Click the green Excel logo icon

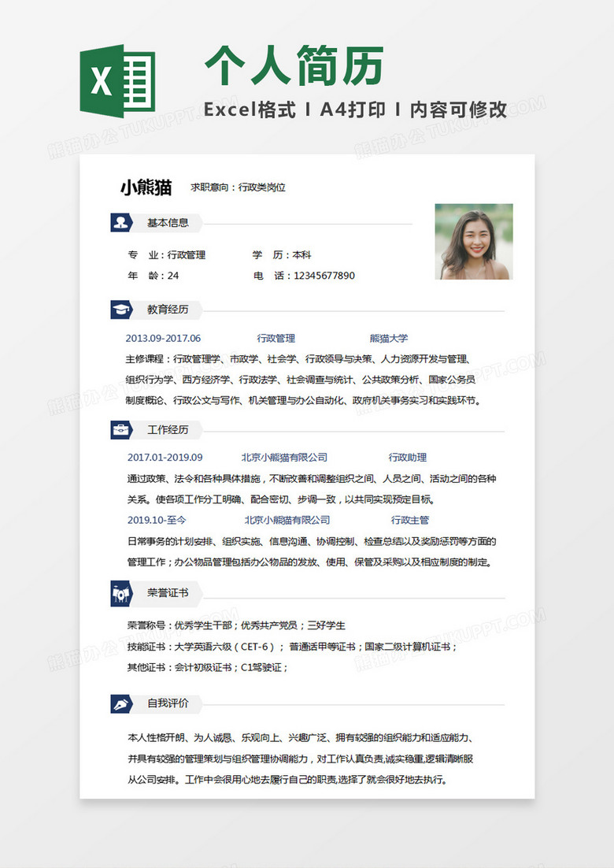click(x=117, y=80)
